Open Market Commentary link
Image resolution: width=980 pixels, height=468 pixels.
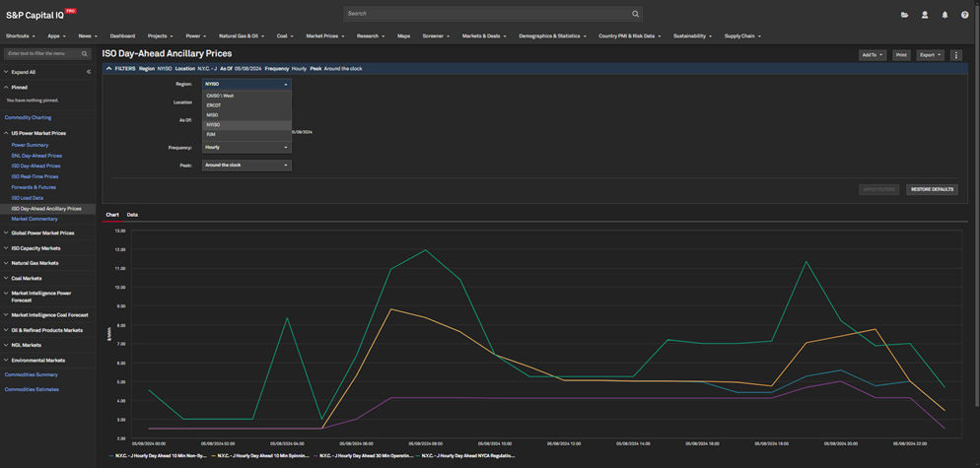[x=35, y=220]
